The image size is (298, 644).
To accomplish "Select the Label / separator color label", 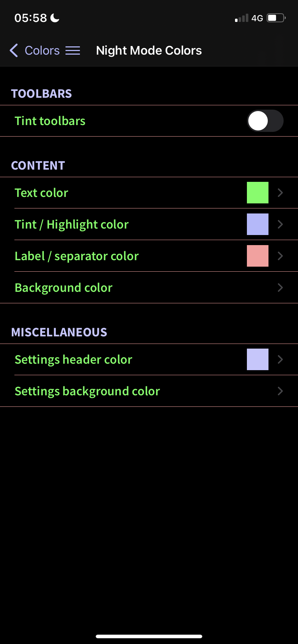I will (x=77, y=256).
